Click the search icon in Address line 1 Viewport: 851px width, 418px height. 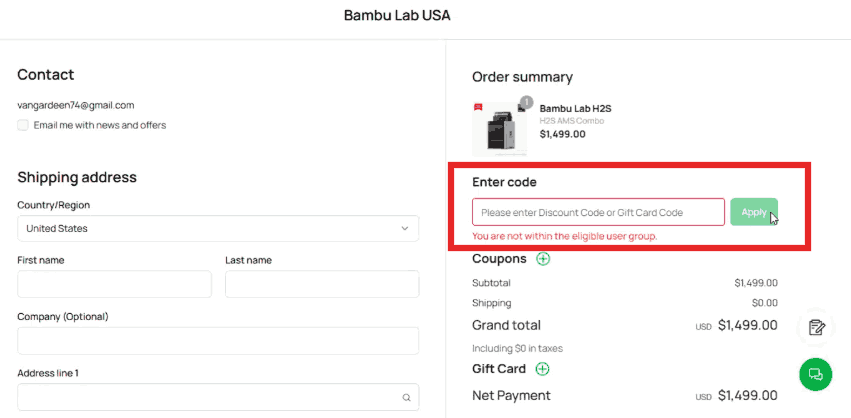(406, 397)
